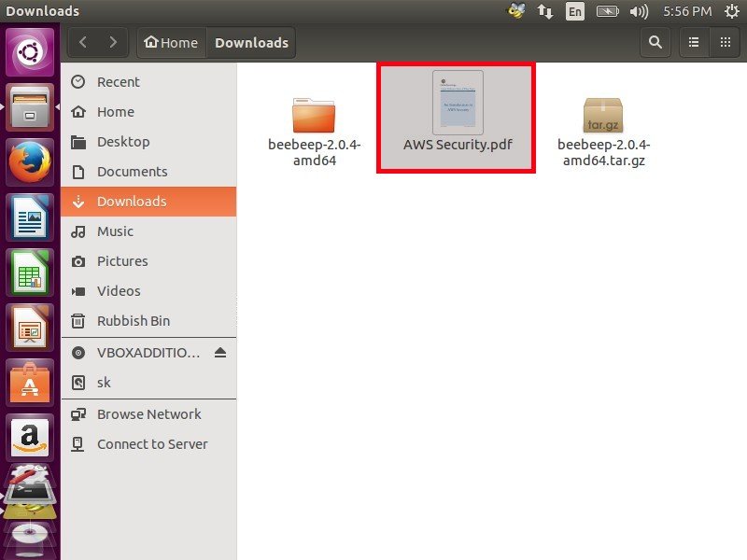
Task: Click the 5:56 PM clock
Action: (687, 11)
